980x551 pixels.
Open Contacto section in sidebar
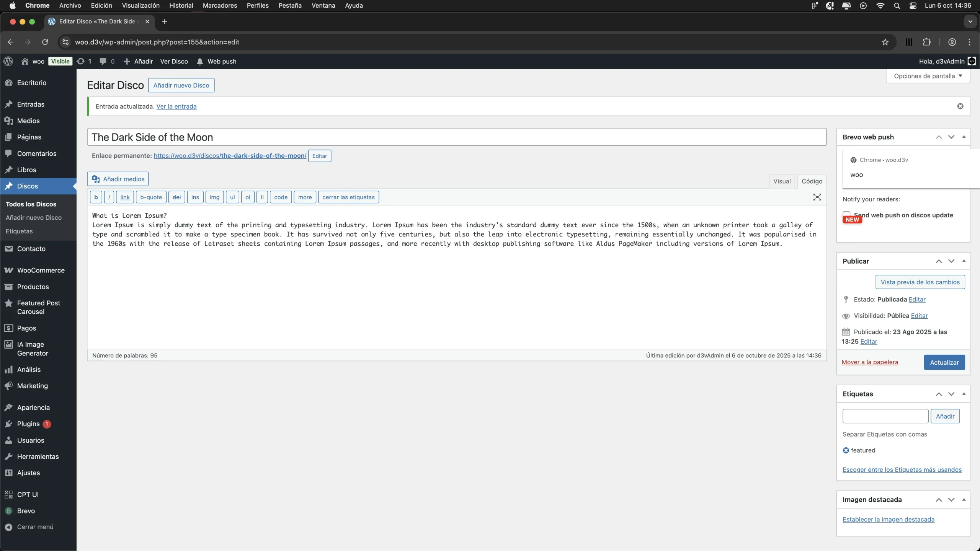coord(31,249)
